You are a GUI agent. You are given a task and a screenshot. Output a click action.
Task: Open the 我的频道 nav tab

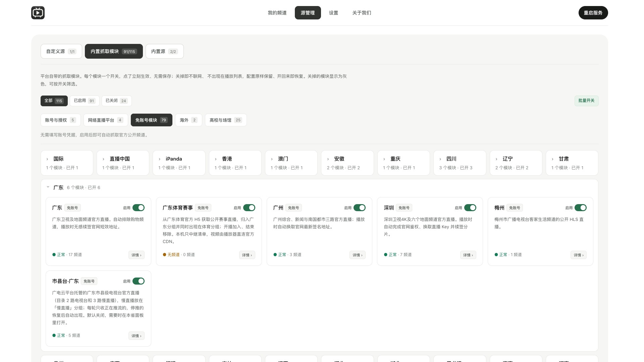coord(277,13)
